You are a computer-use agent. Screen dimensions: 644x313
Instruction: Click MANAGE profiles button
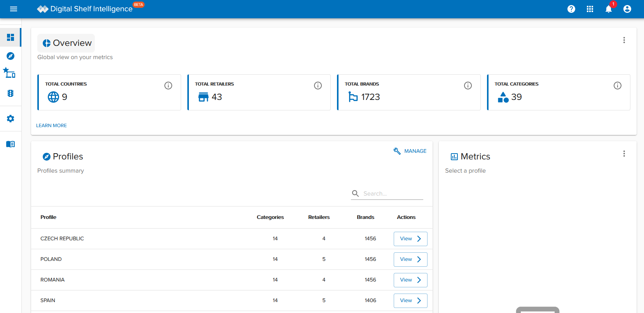click(x=410, y=151)
